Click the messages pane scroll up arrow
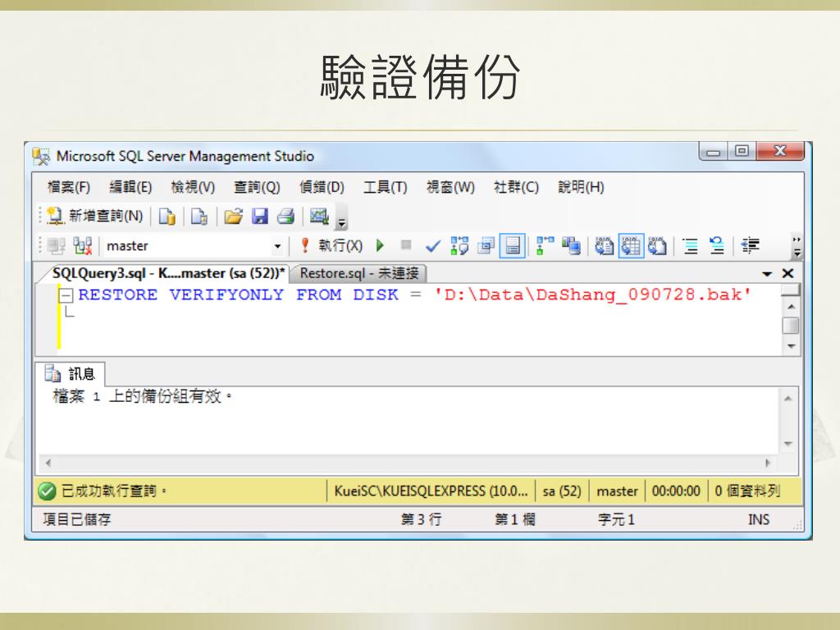Viewport: 840px width, 630px height. coord(788,399)
